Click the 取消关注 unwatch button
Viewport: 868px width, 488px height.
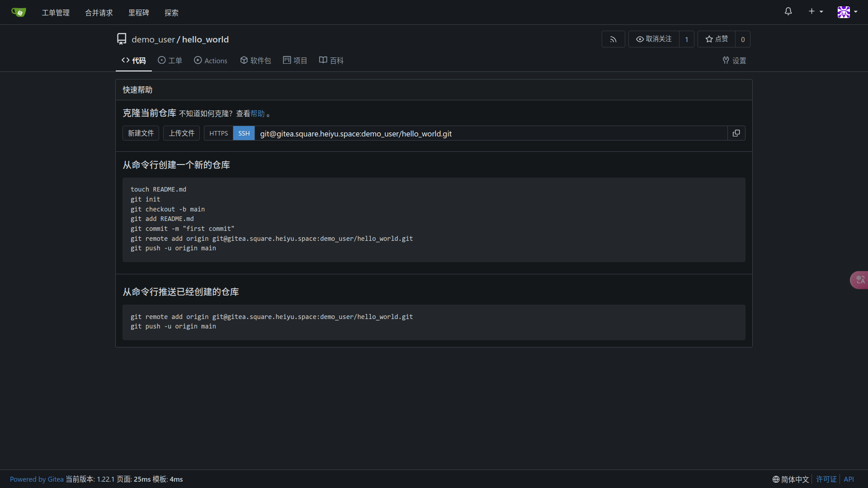[x=654, y=39]
